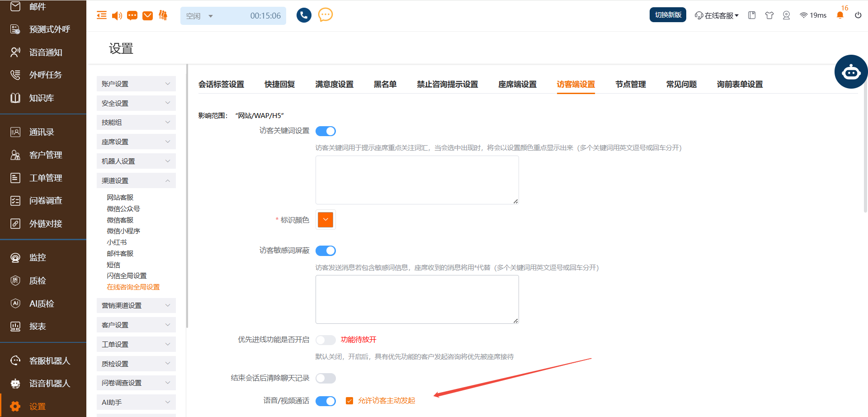868x417 pixels.
Task: Collapse the sidebar with the menu-fold icon
Action: click(102, 15)
